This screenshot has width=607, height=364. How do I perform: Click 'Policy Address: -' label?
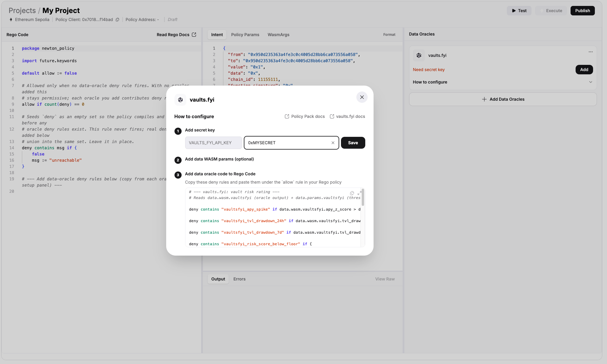coord(142,20)
